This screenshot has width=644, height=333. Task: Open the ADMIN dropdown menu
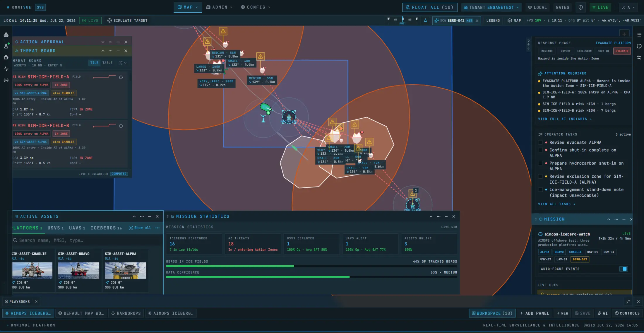(x=219, y=7)
